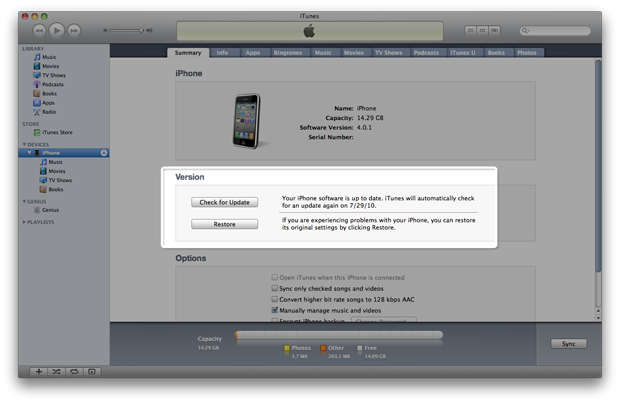Enable Sync only checked songs and videos

[x=274, y=288]
